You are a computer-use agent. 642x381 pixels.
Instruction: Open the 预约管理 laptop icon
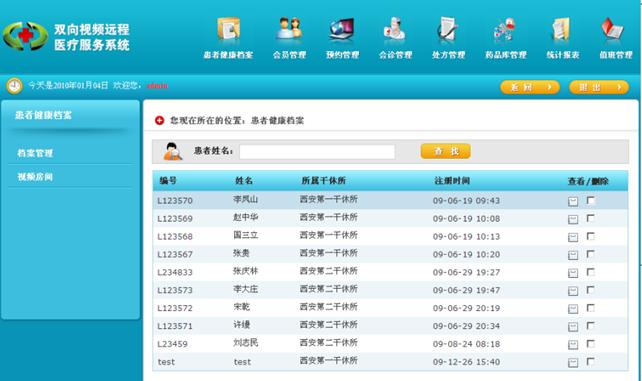pyautogui.click(x=342, y=29)
